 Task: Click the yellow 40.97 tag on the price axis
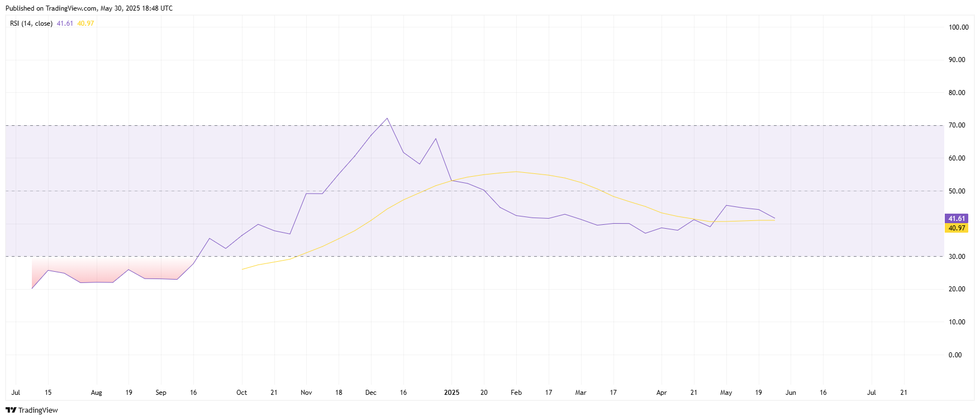click(x=956, y=228)
